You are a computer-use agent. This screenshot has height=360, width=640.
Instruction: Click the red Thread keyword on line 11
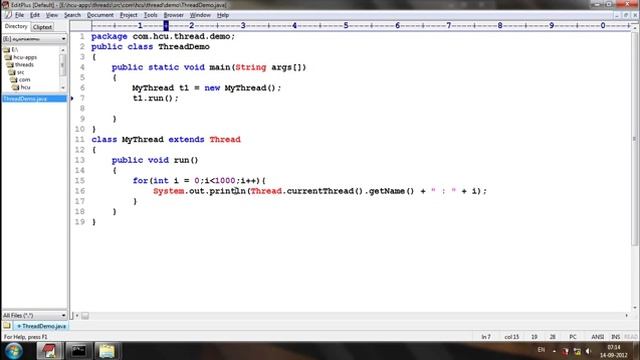225,140
